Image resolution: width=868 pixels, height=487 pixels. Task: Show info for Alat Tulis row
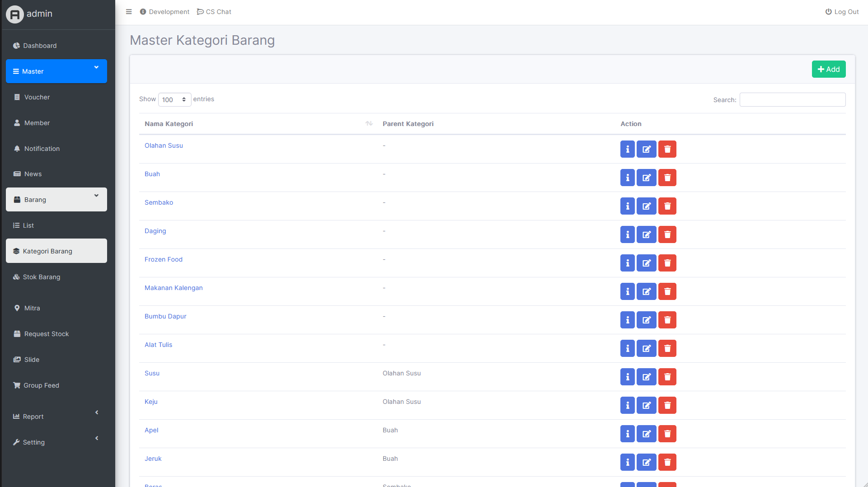(x=627, y=348)
